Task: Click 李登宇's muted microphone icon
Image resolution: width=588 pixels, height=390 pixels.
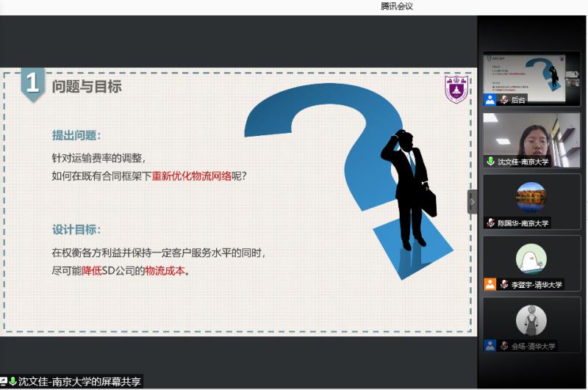Action: click(x=504, y=284)
